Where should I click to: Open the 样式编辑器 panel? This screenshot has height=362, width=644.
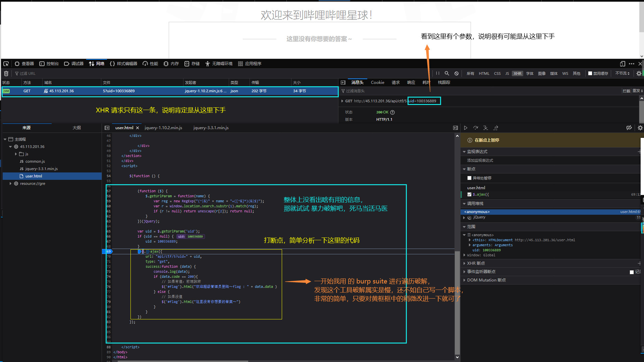tap(123, 64)
